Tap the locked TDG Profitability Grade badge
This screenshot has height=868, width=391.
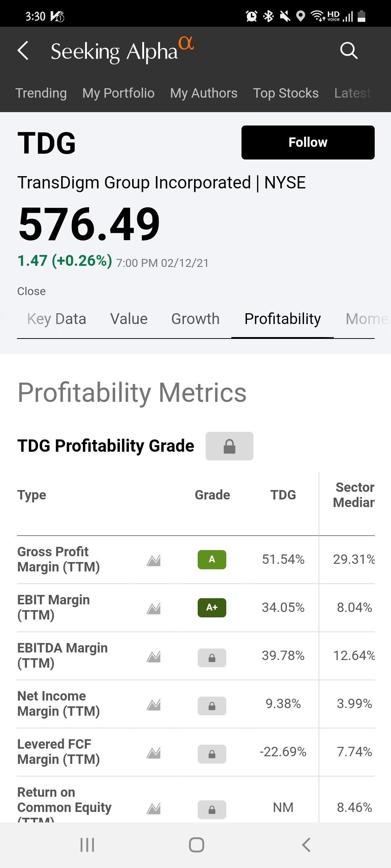[x=229, y=446]
